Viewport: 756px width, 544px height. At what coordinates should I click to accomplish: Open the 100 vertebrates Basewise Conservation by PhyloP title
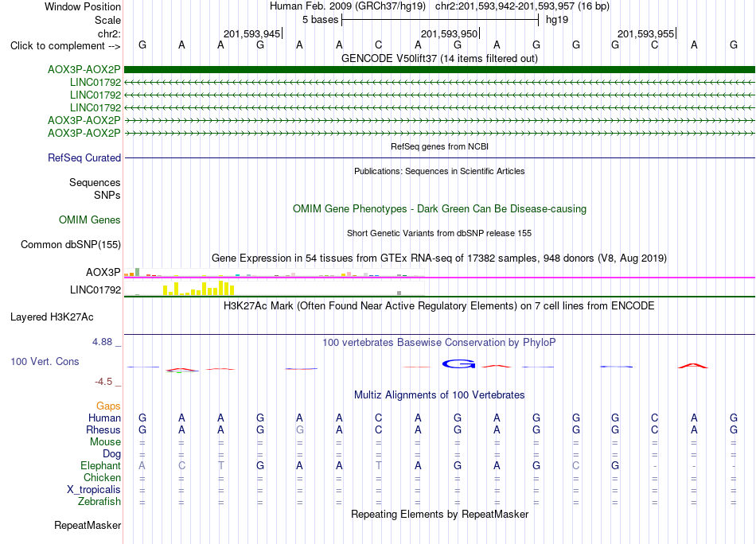tap(439, 343)
